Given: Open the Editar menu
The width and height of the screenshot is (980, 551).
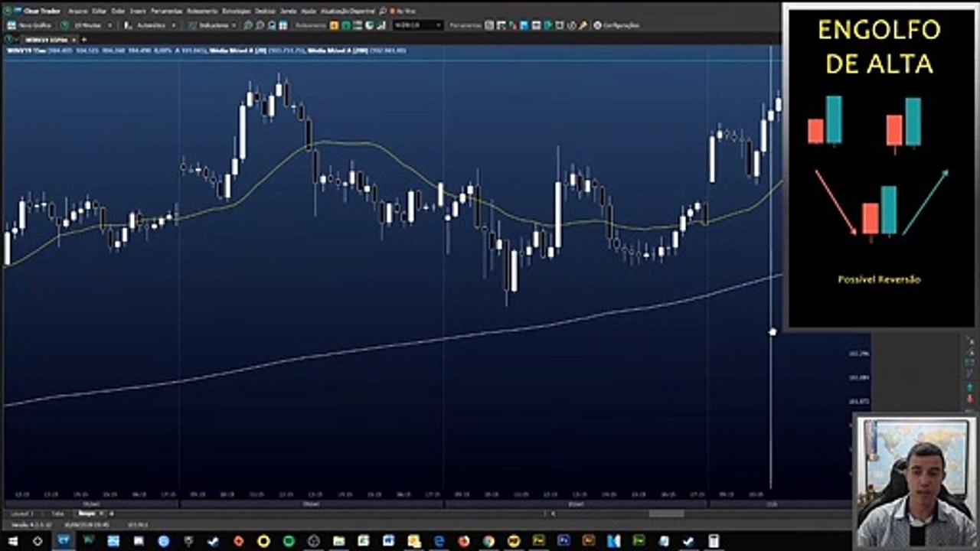Looking at the screenshot, I should click(99, 11).
